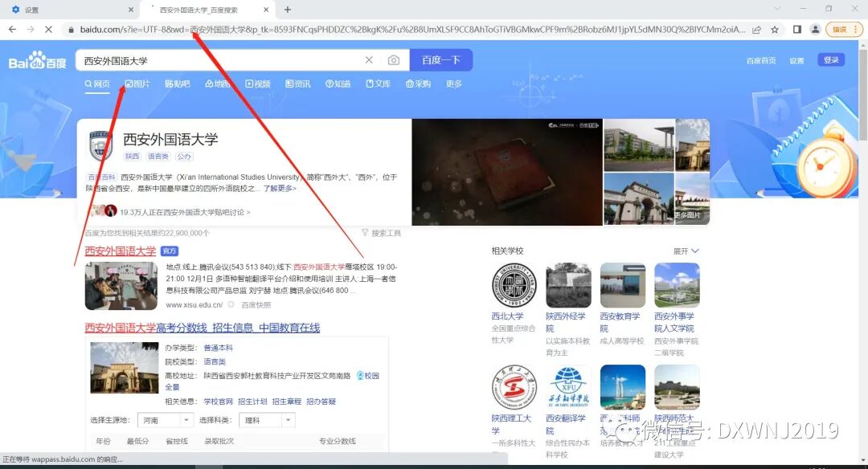Click the share icon in address bar

[756, 29]
